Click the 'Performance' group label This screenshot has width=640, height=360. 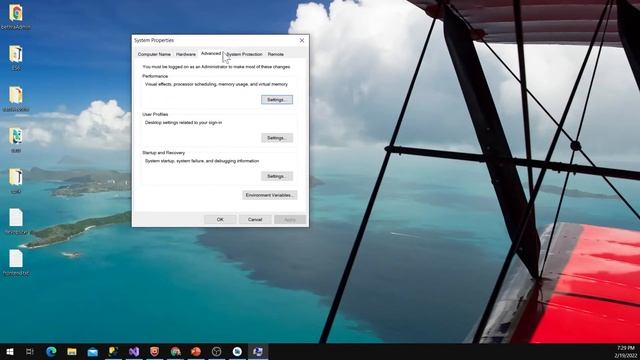point(155,76)
